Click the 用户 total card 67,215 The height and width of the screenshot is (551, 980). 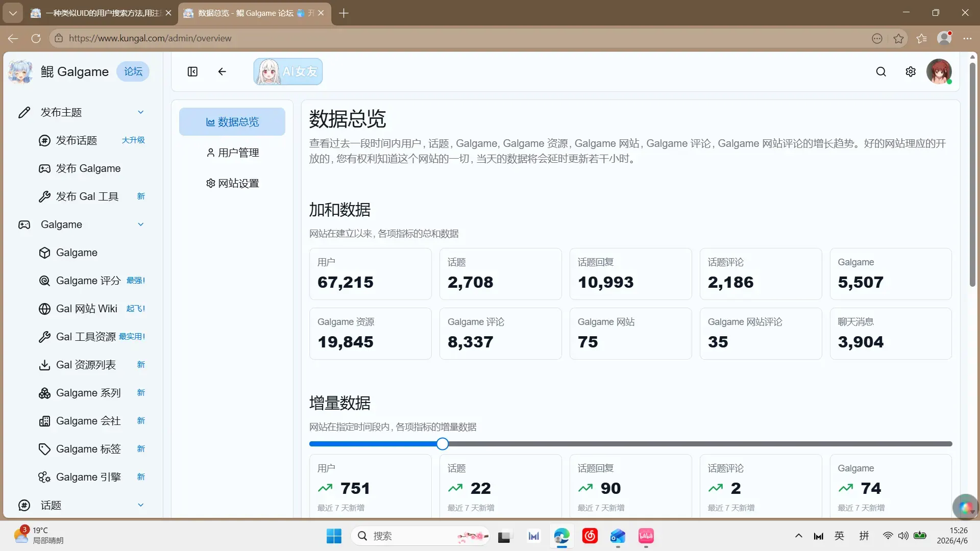point(371,274)
